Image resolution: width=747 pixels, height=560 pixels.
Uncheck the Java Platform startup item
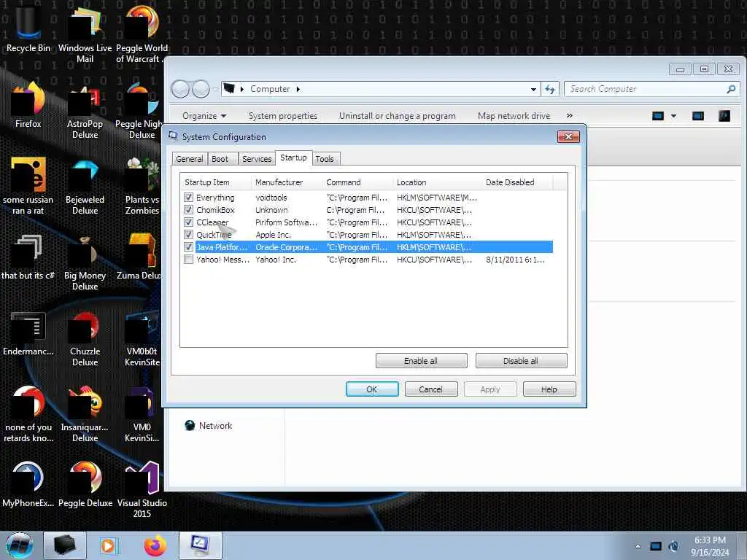point(189,246)
